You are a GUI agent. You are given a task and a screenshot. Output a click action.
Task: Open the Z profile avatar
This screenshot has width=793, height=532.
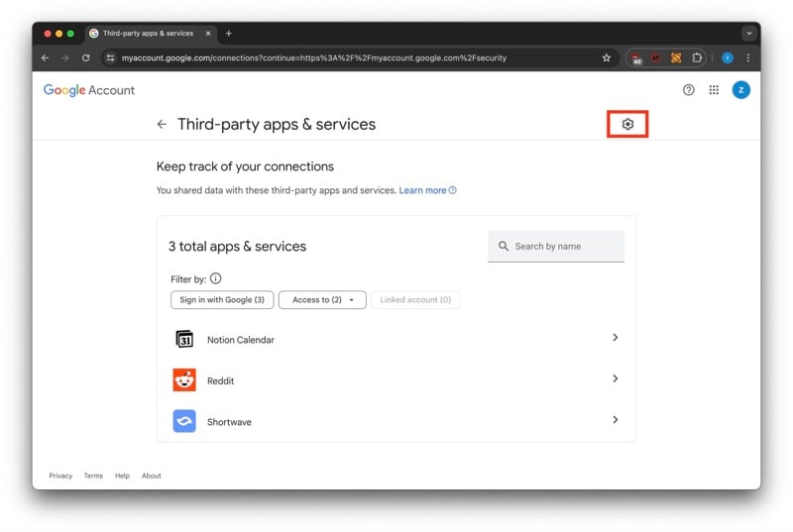(740, 90)
